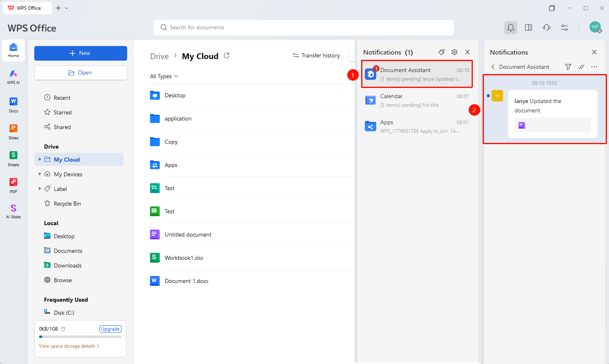Open the WP user avatar menu
This screenshot has height=364, width=609.
[595, 27]
